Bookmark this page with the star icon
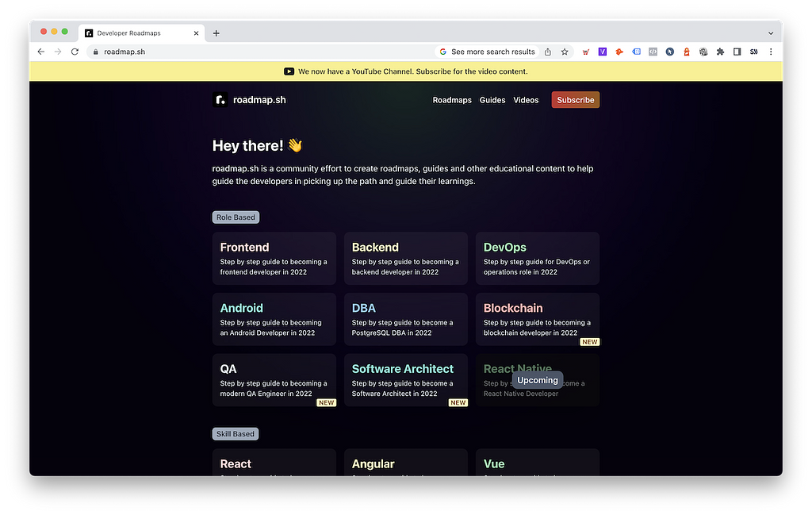 pyautogui.click(x=565, y=52)
